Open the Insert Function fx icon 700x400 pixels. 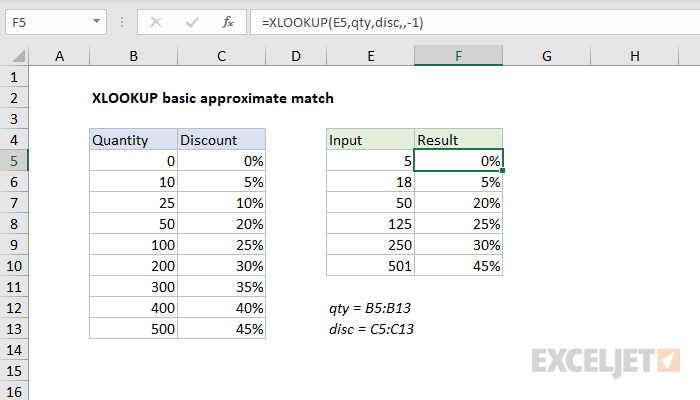[228, 22]
